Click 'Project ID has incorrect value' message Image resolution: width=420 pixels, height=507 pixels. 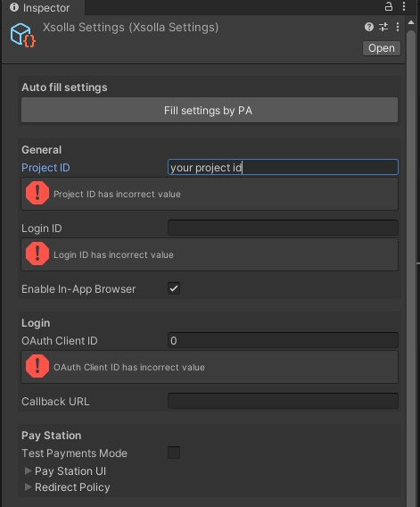(x=117, y=194)
